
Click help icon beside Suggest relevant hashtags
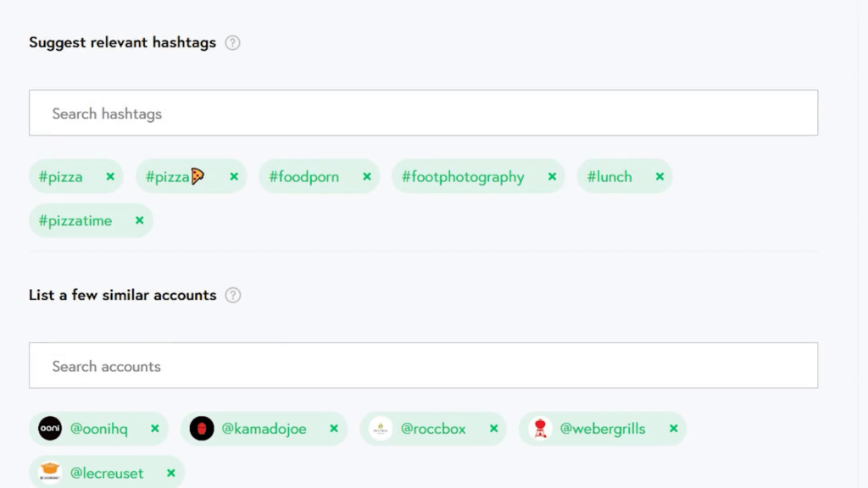233,42
